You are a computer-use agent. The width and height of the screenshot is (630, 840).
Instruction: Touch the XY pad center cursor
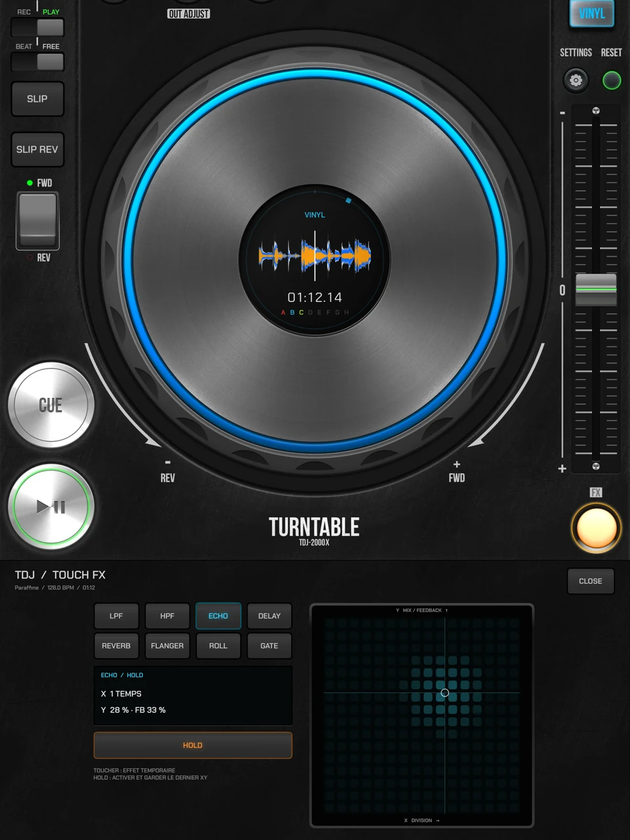445,693
